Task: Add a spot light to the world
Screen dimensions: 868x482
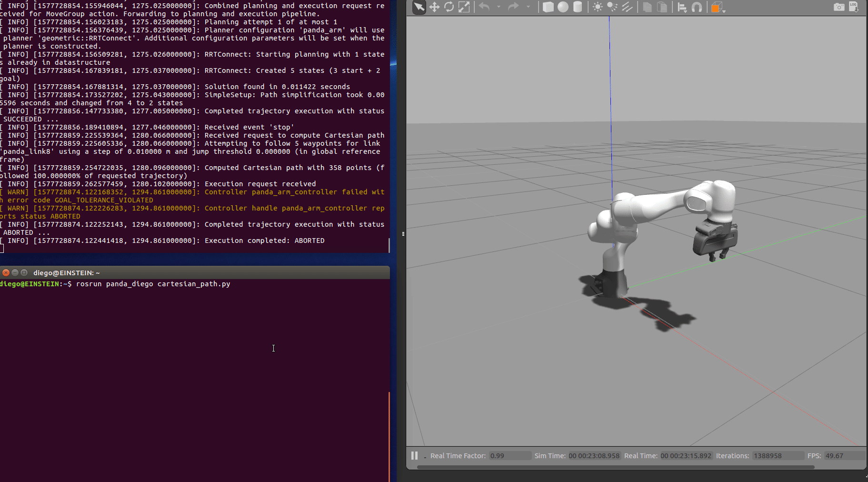Action: pyautogui.click(x=612, y=7)
